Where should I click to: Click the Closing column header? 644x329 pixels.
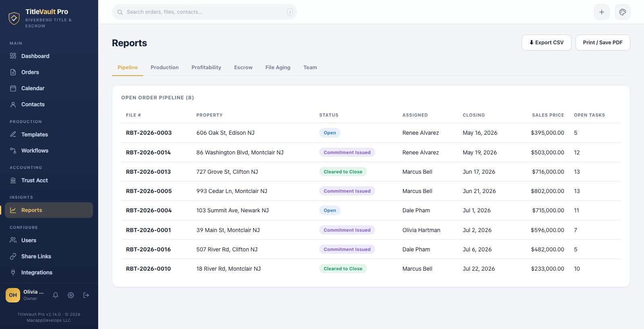pyautogui.click(x=474, y=115)
